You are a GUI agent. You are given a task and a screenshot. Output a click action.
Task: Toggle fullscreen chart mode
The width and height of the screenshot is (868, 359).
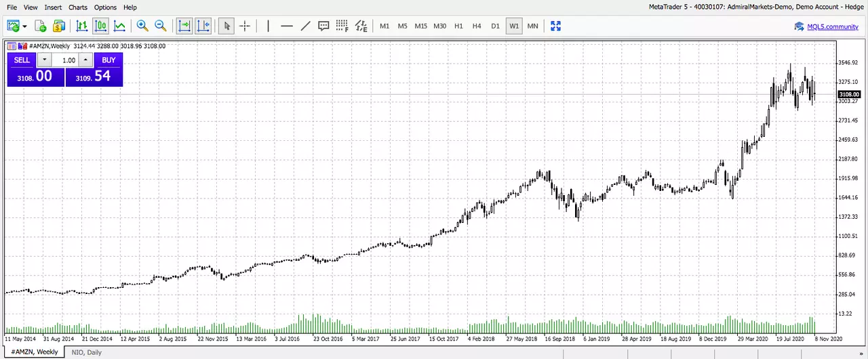click(x=556, y=26)
